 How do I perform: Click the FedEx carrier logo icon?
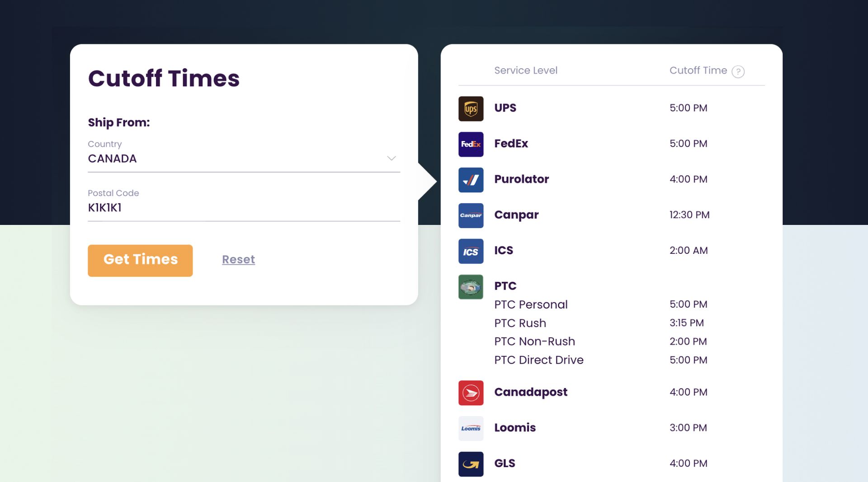coord(471,144)
